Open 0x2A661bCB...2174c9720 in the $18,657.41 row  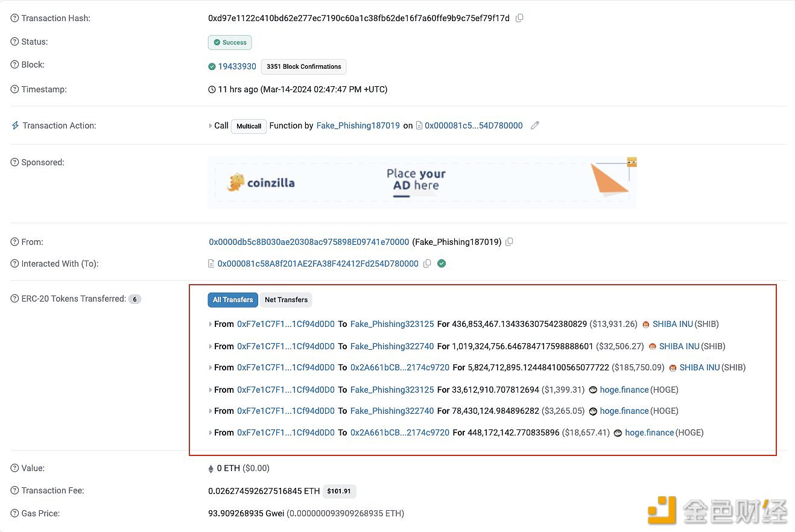coord(400,432)
